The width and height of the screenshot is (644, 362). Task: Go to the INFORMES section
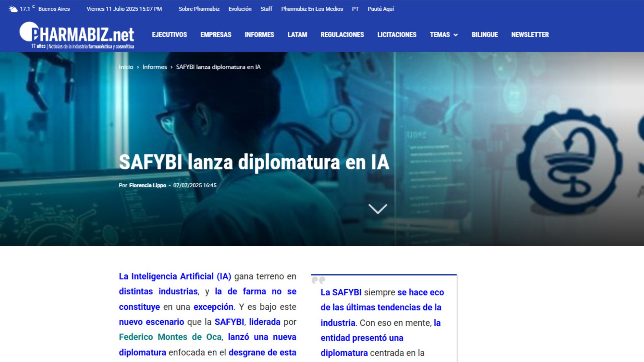click(x=259, y=35)
